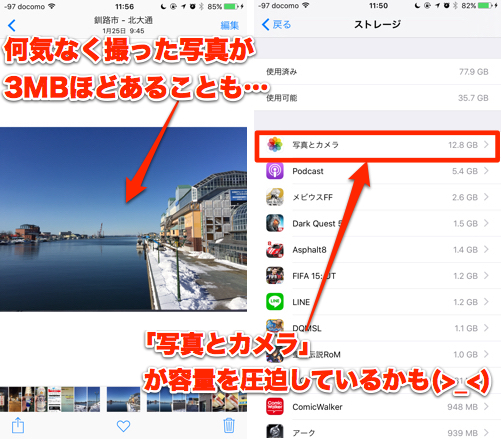Select the ComicWalker label text
The width and height of the screenshot is (501, 439).
pos(317,407)
